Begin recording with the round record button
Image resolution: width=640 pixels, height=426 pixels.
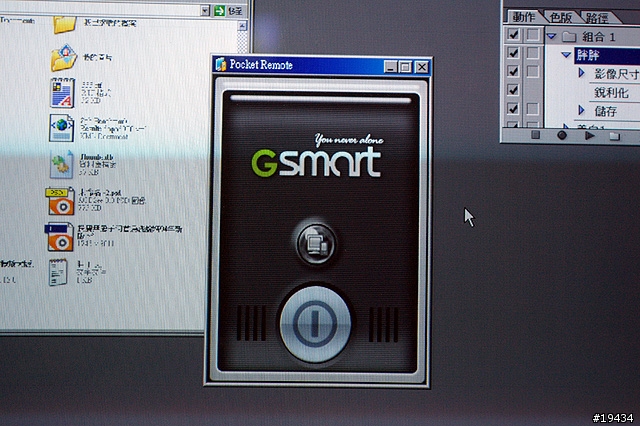click(562, 135)
